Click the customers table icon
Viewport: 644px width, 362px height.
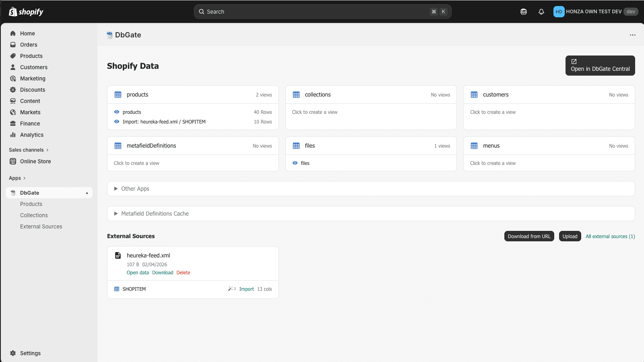click(474, 95)
